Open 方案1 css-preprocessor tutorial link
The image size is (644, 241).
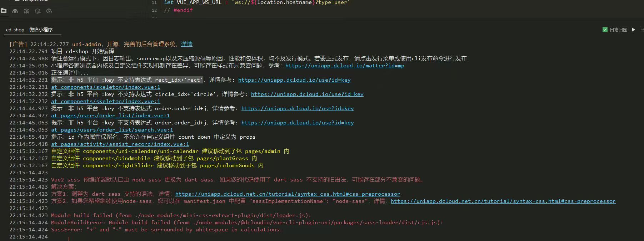click(288, 194)
